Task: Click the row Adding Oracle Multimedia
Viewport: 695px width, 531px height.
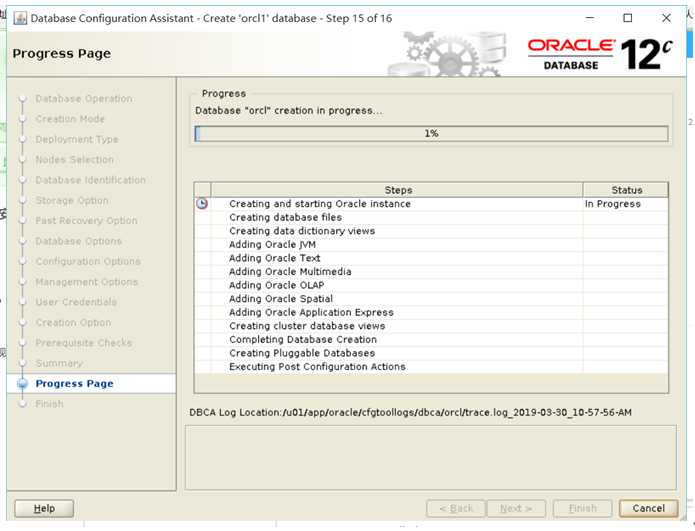Action: (431, 272)
